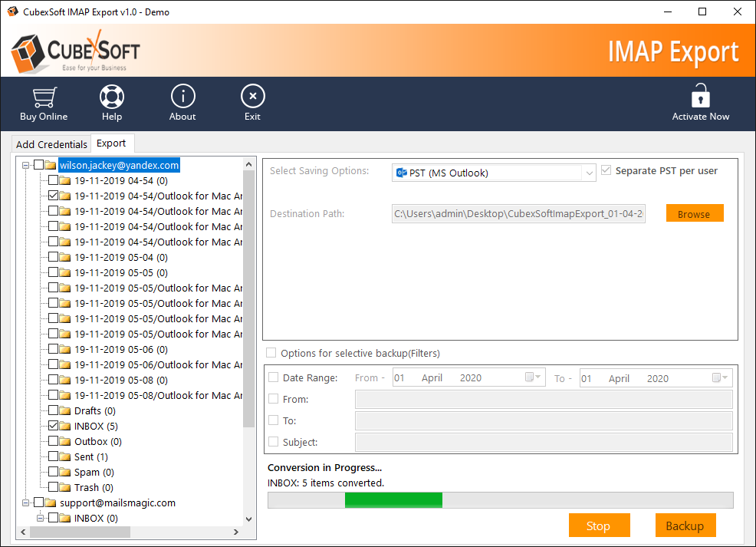This screenshot has height=547, width=756.
Task: Tick the wilson.jackey@yandex.com account checkbox
Action: coord(38,165)
